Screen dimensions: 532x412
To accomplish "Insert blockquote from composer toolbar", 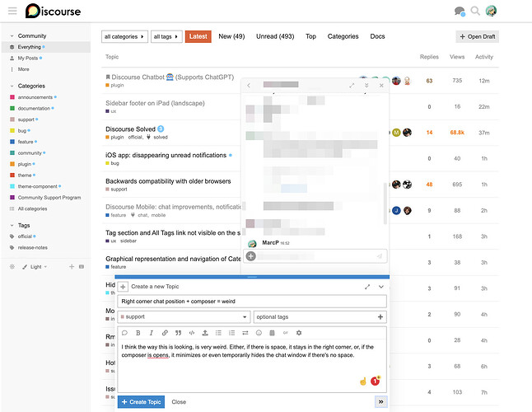I will pos(178,333).
